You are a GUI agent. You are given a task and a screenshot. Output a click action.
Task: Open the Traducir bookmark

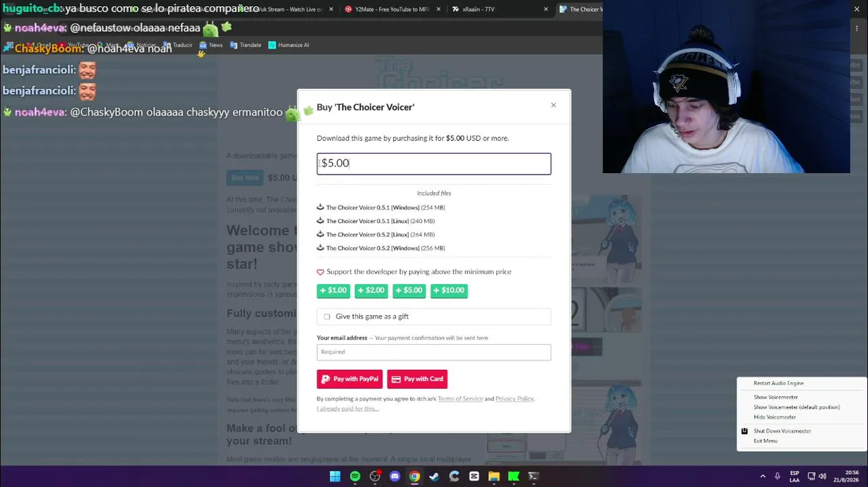(177, 45)
